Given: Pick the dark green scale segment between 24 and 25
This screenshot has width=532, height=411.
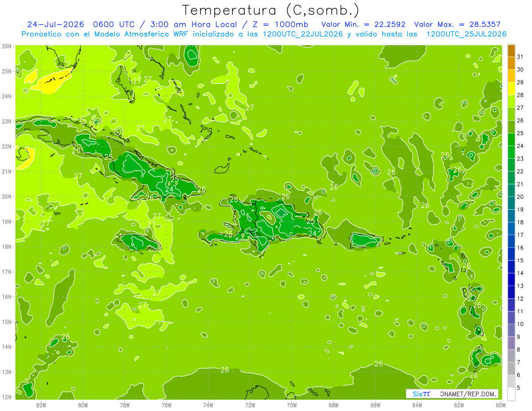Looking at the screenshot, I should pyautogui.click(x=511, y=140).
